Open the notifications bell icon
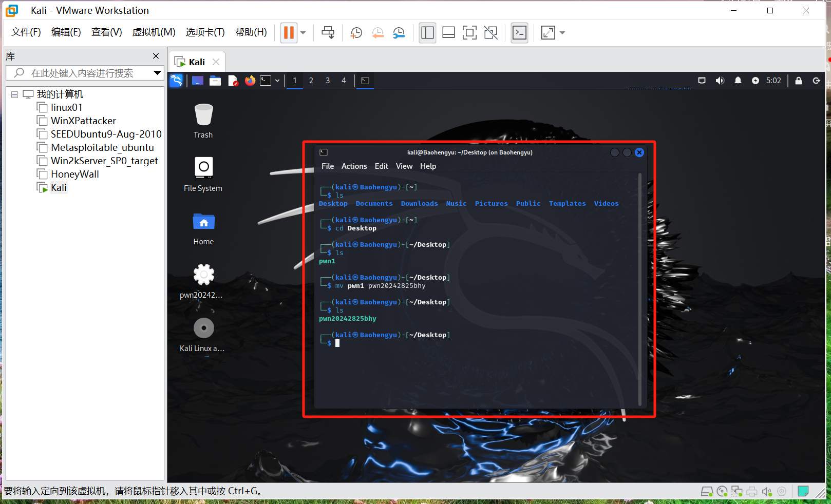 coord(738,81)
